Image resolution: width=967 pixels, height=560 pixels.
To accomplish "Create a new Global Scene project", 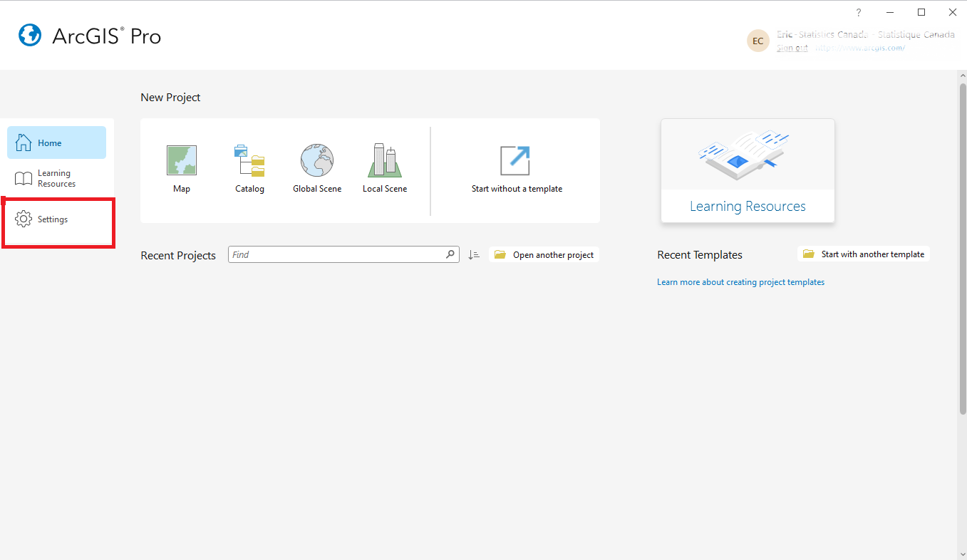I will click(x=317, y=170).
